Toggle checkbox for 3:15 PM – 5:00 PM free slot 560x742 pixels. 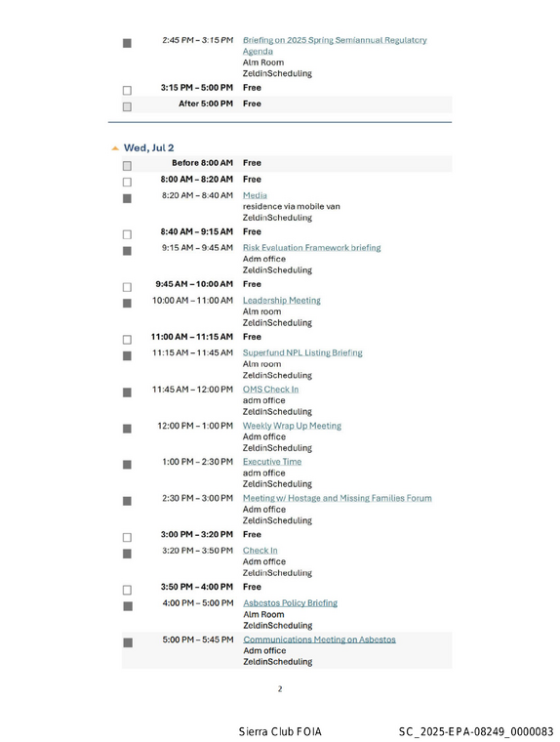tap(127, 91)
